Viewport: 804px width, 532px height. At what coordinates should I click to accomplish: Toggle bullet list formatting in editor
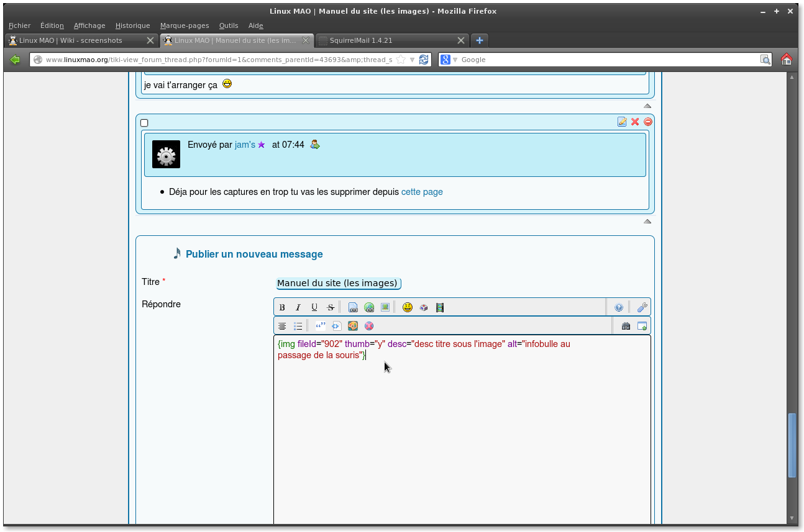tap(298, 326)
